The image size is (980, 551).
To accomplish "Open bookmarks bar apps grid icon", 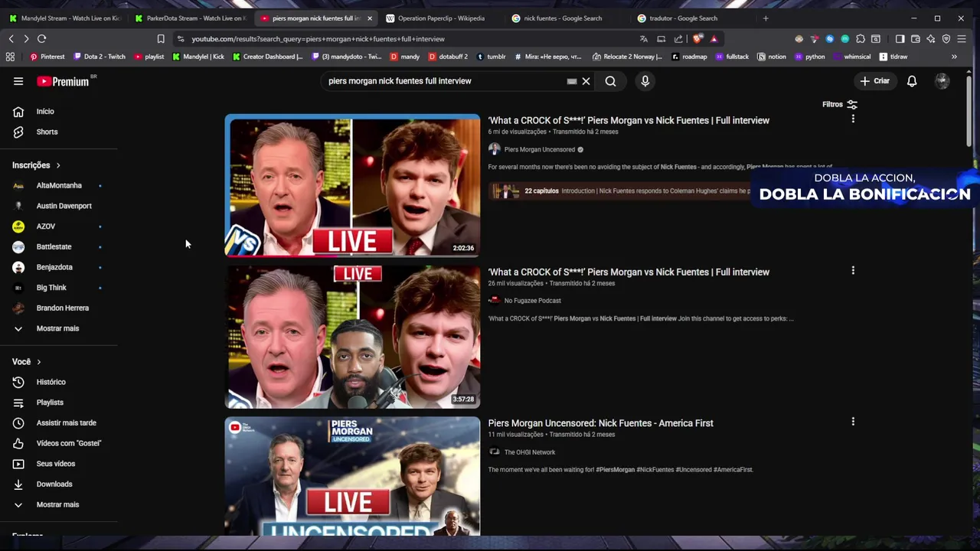I will pos(10,57).
